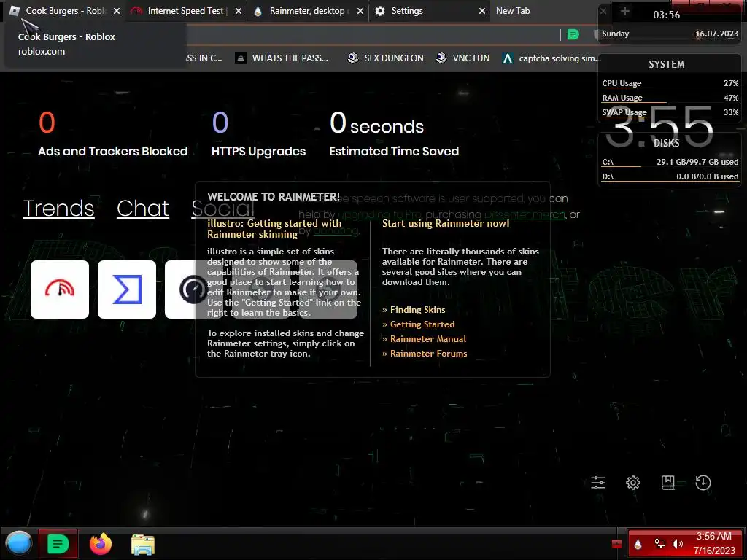The image size is (747, 560).
Task: Click CPU Usage in the System widget
Action: [670, 83]
